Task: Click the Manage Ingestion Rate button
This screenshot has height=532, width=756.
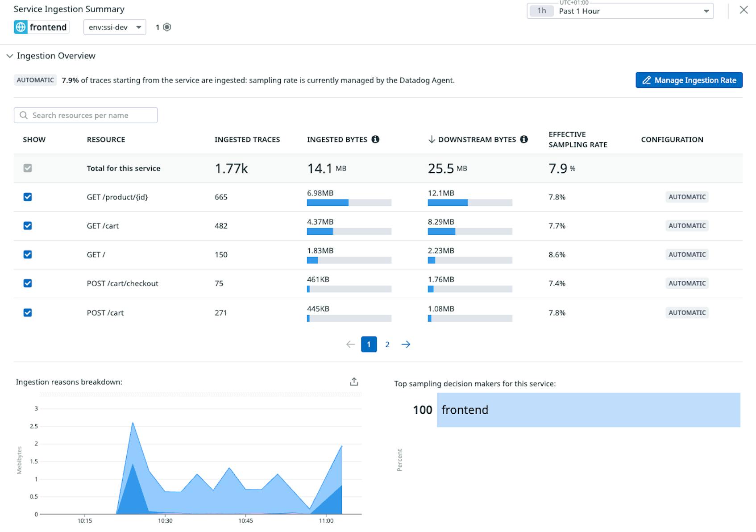Action: pos(689,80)
